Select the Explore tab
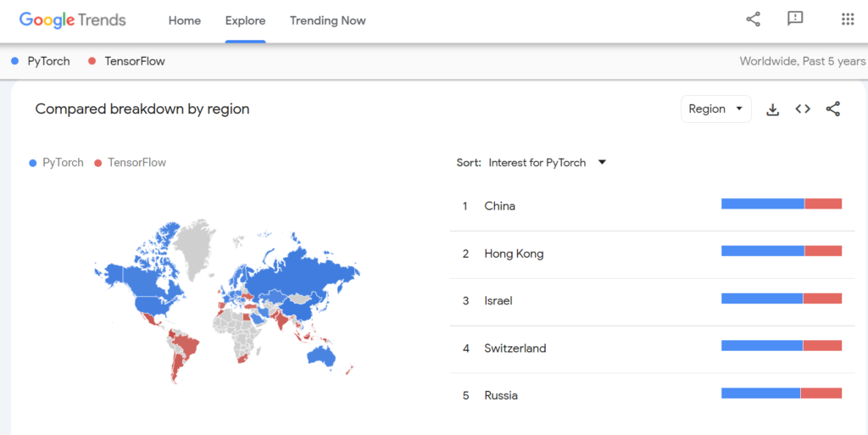 pos(245,21)
